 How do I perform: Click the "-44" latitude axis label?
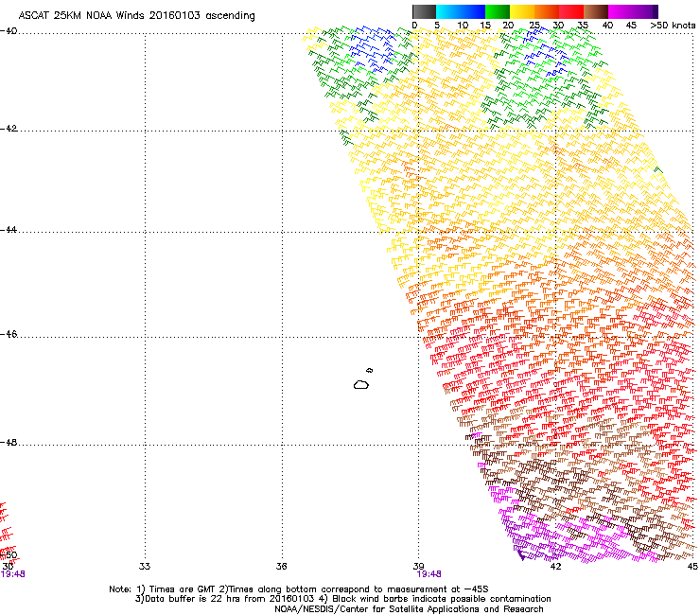coord(9,230)
